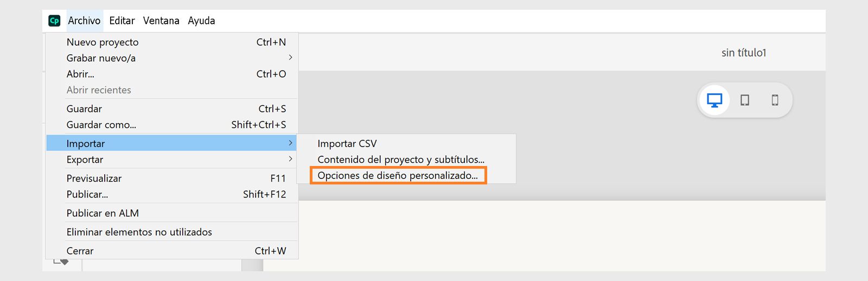Expand the Grabar nuevo/a submenu

(x=101, y=58)
